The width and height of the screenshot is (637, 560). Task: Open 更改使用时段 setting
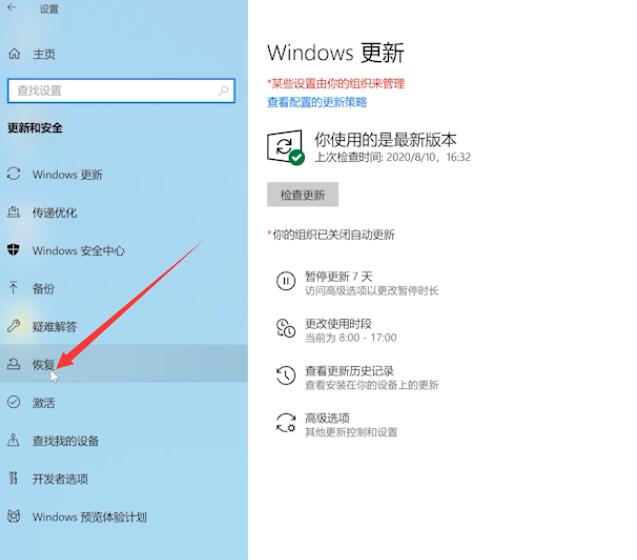(338, 324)
